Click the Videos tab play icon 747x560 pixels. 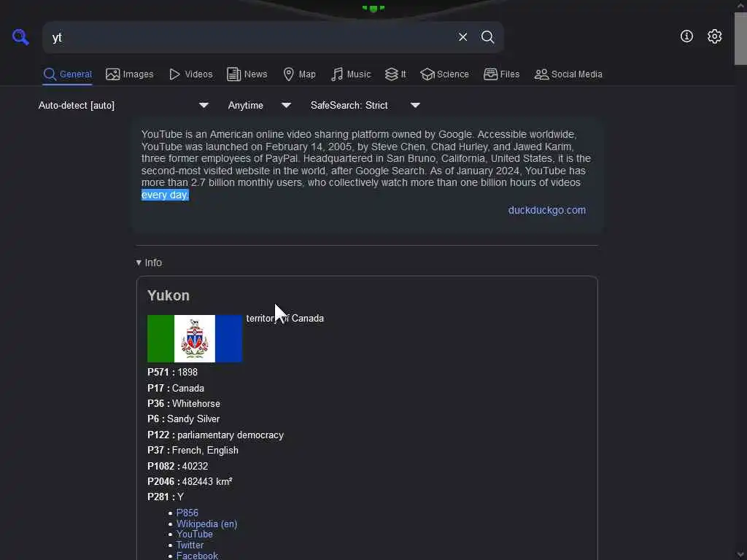coord(175,74)
